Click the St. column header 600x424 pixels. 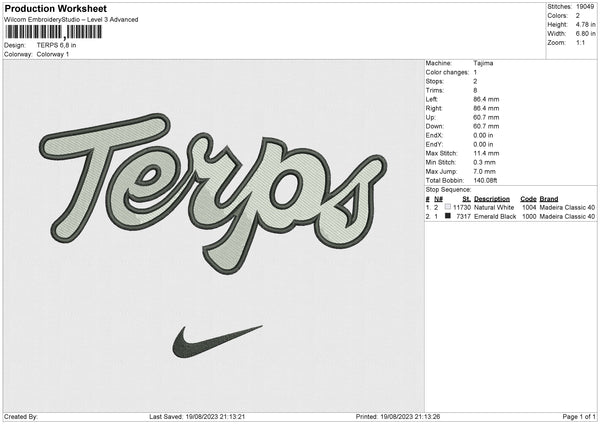click(x=466, y=199)
